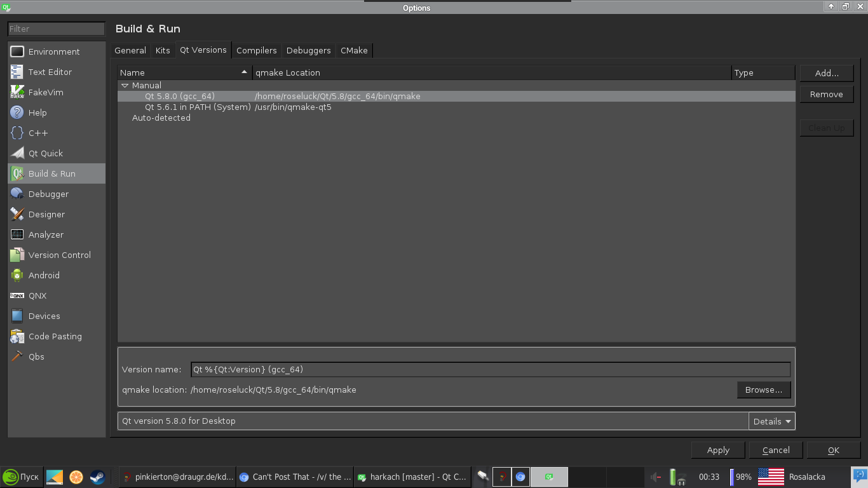Open the Qt Quick settings category
The image size is (868, 488).
(x=57, y=153)
